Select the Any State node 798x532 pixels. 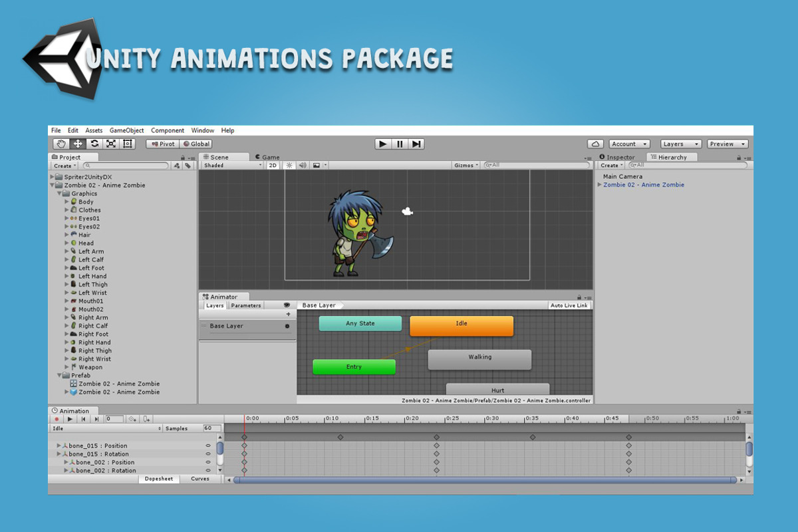coord(360,323)
